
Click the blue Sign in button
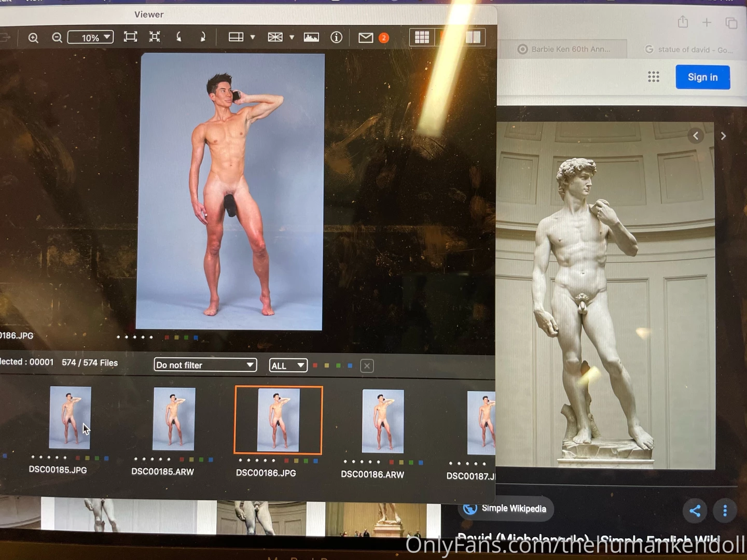703,77
